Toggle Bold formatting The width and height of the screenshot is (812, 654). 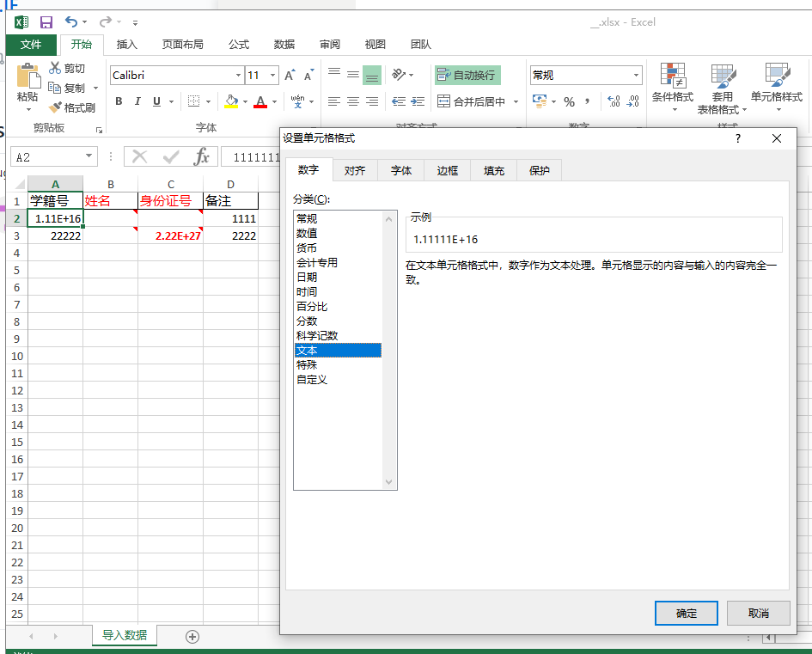[119, 101]
